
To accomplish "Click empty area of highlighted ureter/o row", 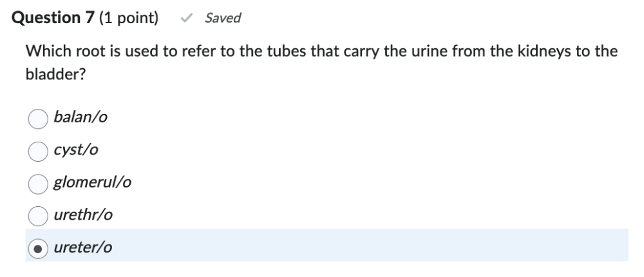I will tap(386, 245).
